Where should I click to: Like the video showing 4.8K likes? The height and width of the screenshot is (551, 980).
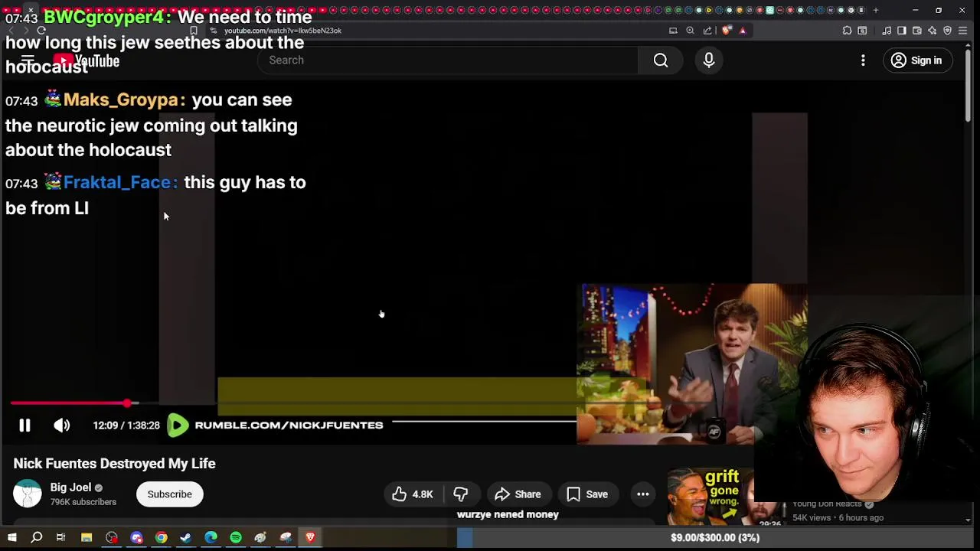coord(413,494)
